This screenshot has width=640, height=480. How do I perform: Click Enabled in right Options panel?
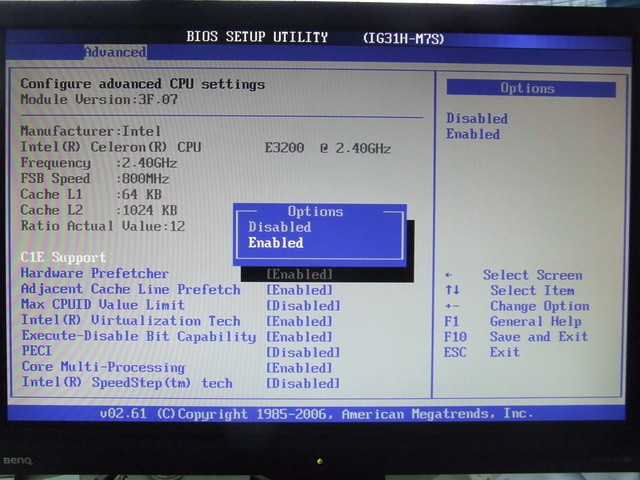coord(473,134)
